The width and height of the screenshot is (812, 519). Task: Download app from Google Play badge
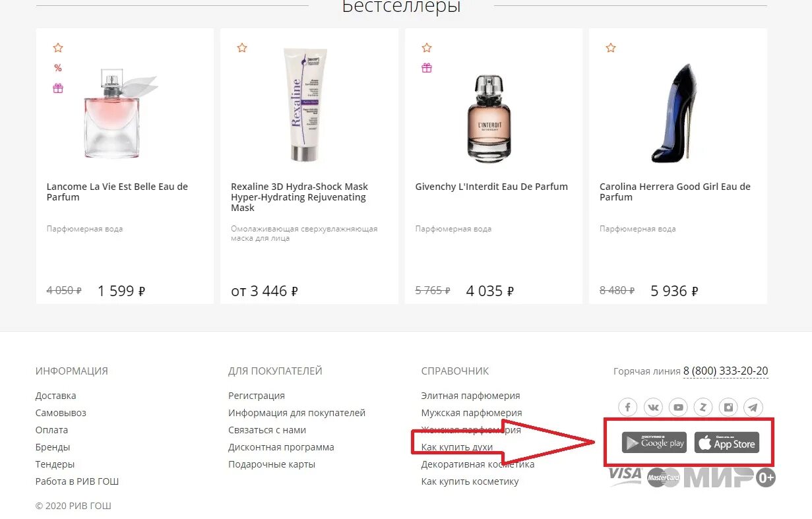click(654, 443)
